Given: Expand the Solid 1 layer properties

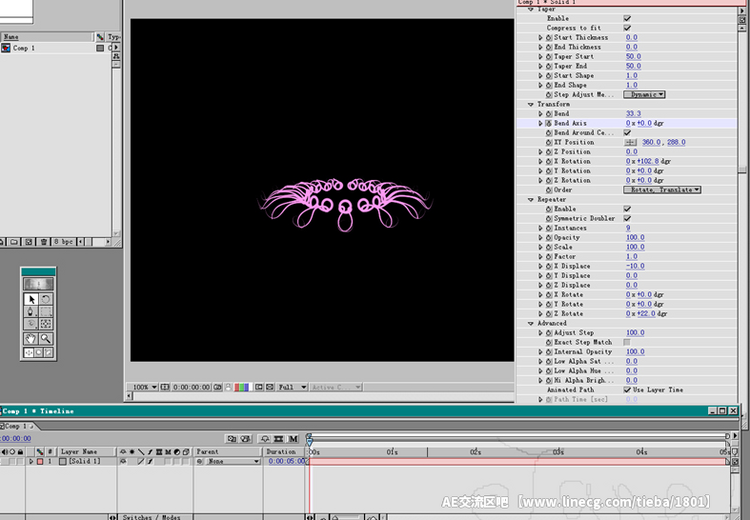Looking at the screenshot, I should [31, 462].
